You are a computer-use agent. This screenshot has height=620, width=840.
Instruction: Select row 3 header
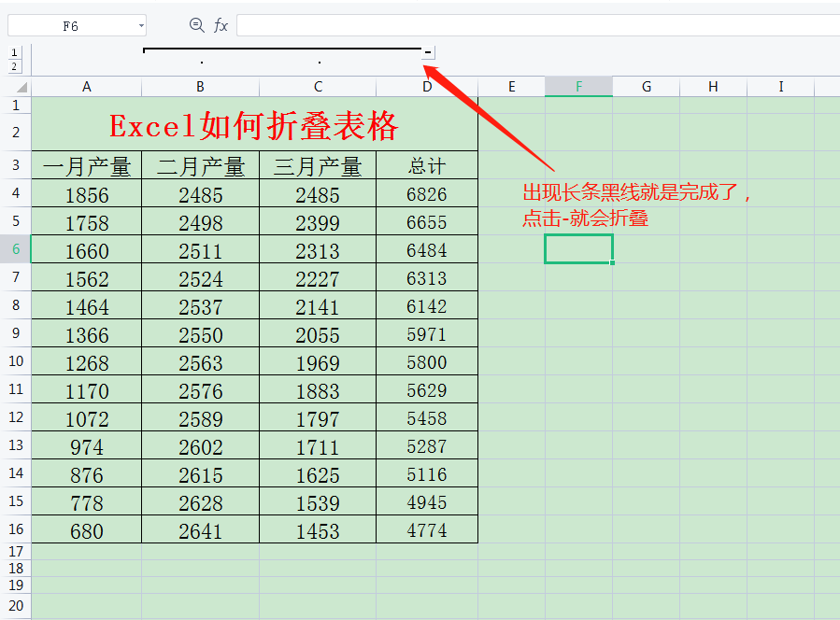pyautogui.click(x=16, y=165)
